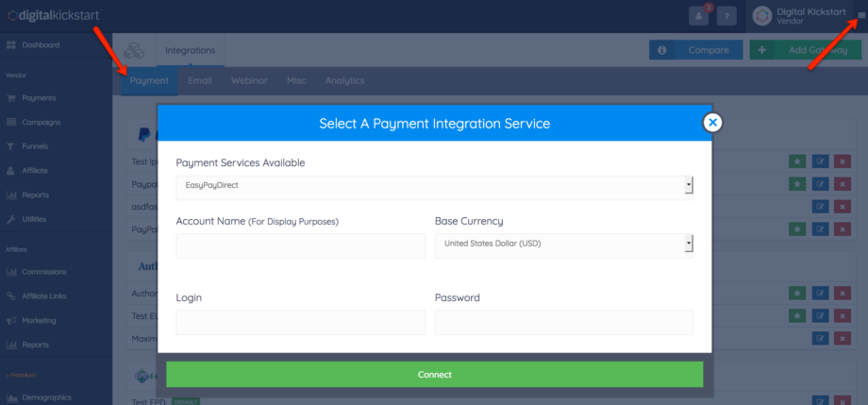
Task: Click the Funnels filter icon in sidebar
Action: click(x=10, y=147)
